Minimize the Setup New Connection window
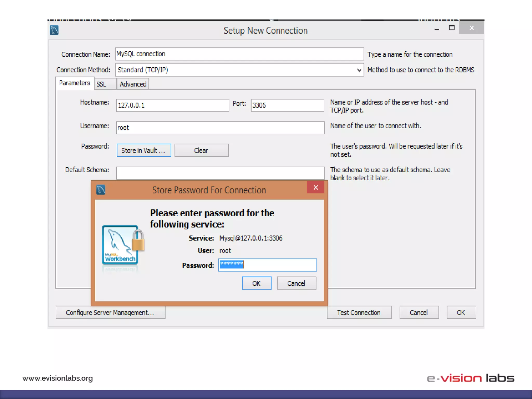 [x=437, y=29]
